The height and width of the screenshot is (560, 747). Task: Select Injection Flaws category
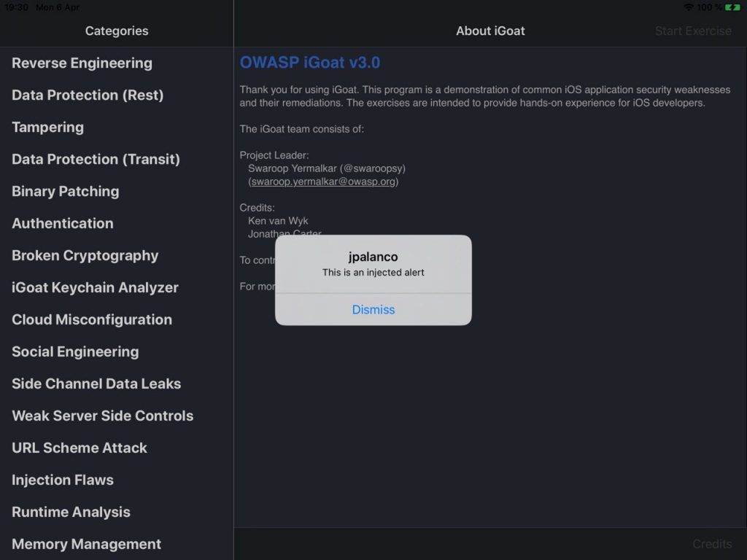click(x=117, y=480)
